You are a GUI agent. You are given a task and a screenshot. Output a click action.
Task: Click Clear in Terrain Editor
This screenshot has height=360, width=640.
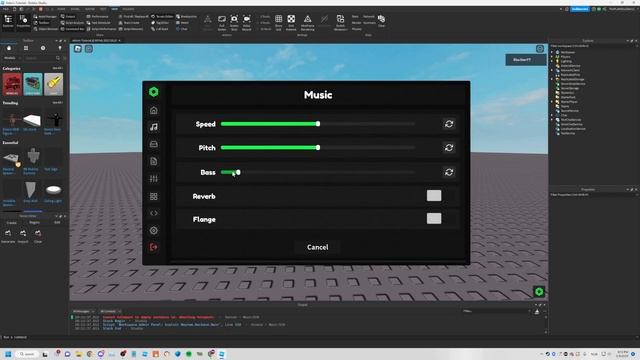[38, 236]
